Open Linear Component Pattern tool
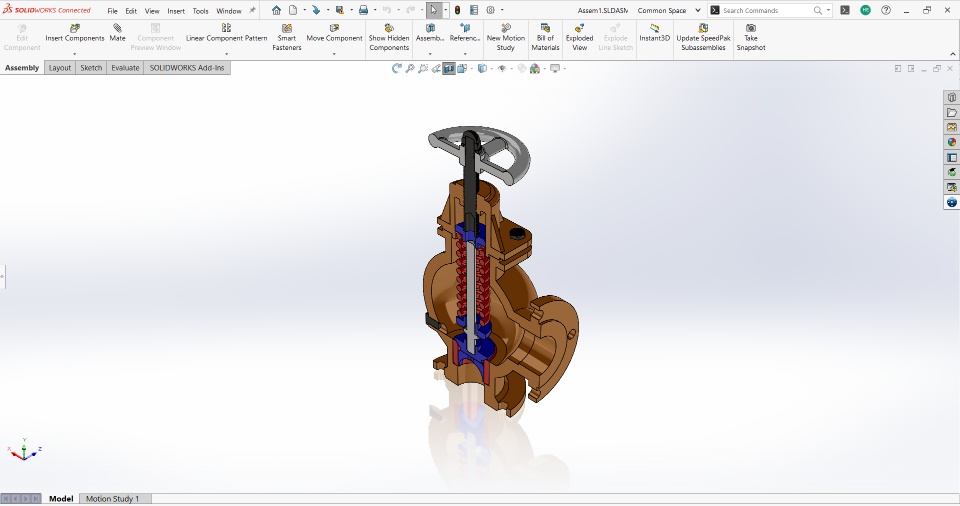 (x=227, y=33)
